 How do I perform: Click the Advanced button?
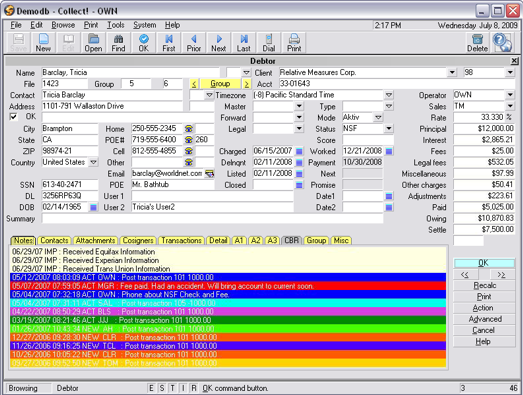484,319
